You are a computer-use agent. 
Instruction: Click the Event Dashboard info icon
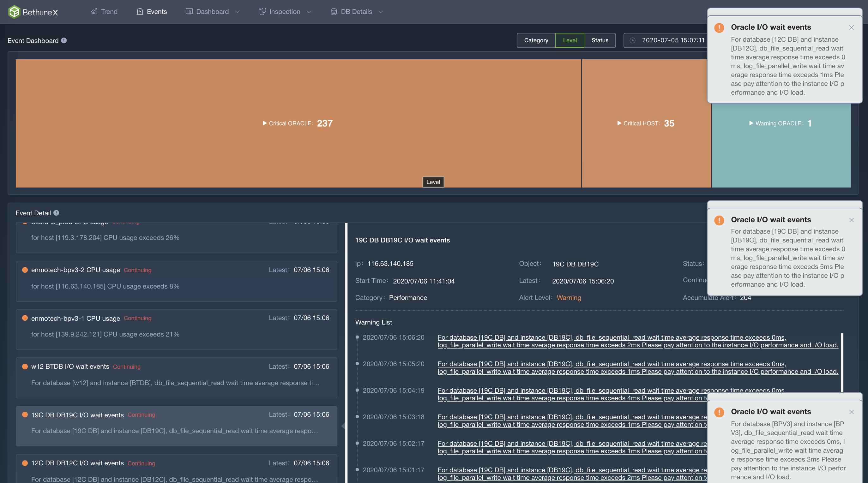click(x=64, y=40)
